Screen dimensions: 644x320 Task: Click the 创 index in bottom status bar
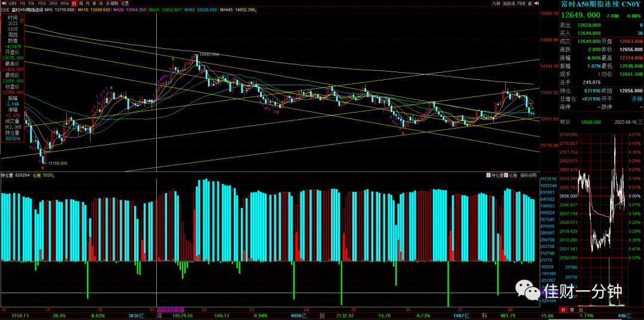322,316
